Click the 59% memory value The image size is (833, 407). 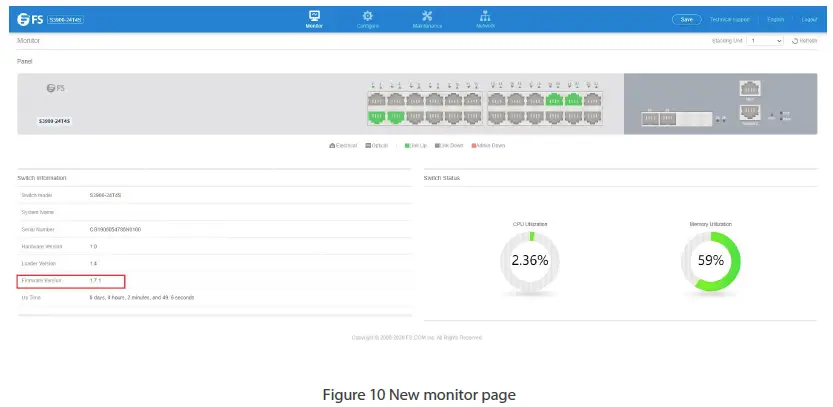(x=711, y=260)
